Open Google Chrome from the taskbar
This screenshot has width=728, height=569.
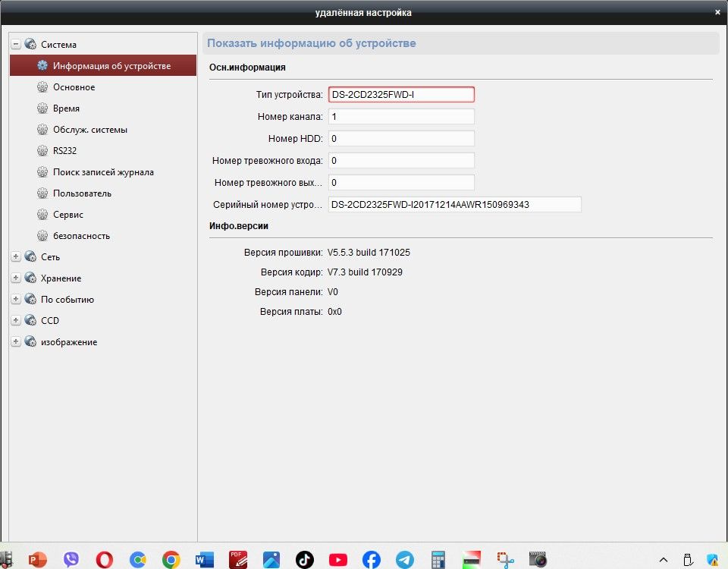(171, 559)
